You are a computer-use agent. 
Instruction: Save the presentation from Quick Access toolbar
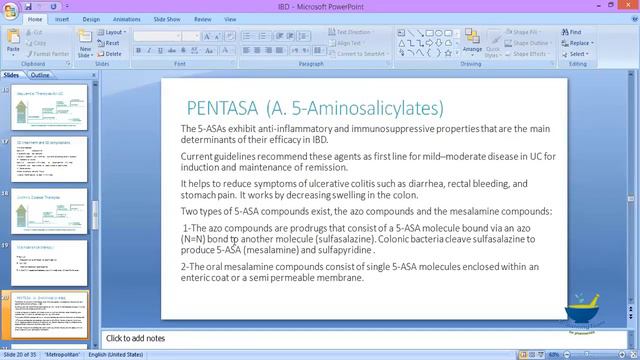click(28, 7)
